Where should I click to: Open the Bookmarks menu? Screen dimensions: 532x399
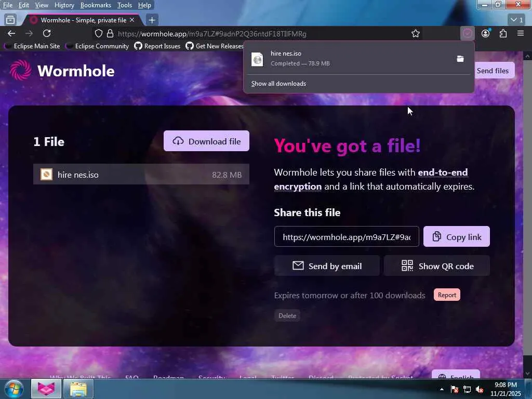click(96, 5)
